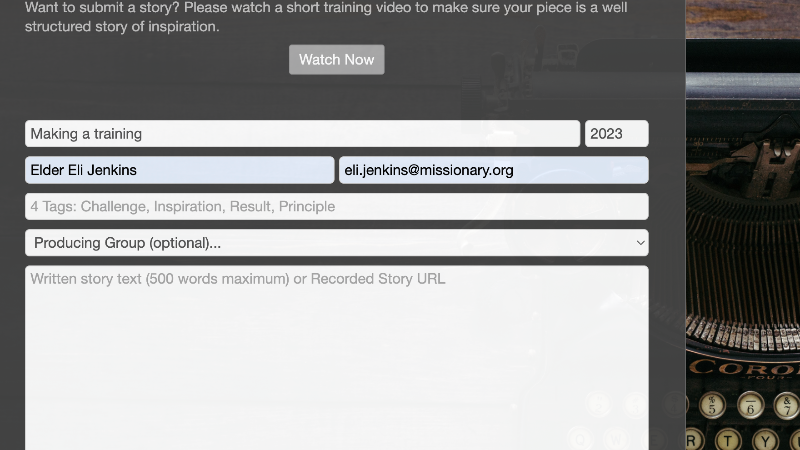Click the typewriter '6' key in photo

point(751,405)
